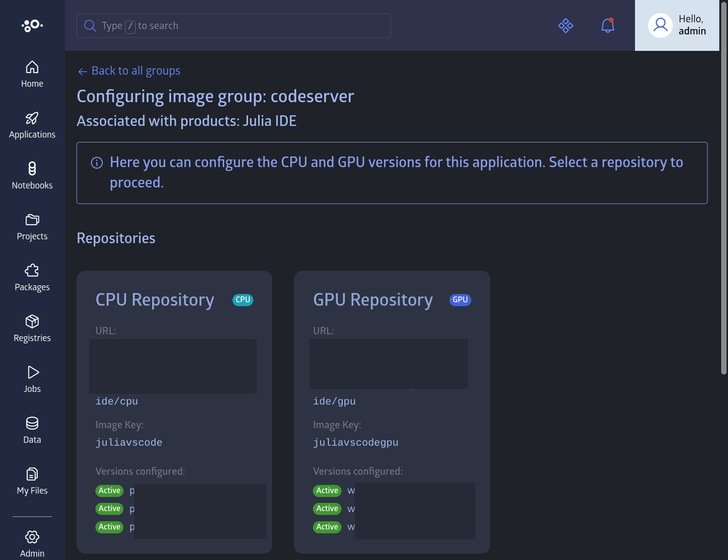The width and height of the screenshot is (728, 560).
Task: Open the apps grid launcher
Action: point(565,25)
